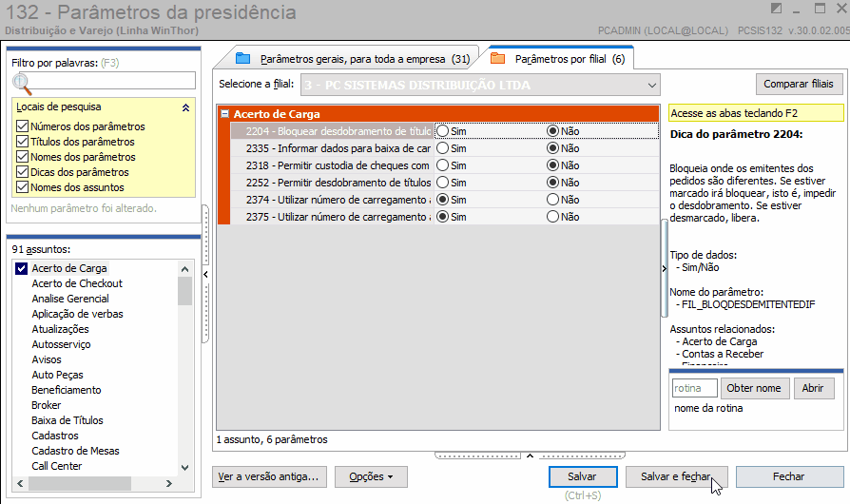Viewport: 850px width, 504px height.
Task: Select Auto Peças subject
Action: 57,375
